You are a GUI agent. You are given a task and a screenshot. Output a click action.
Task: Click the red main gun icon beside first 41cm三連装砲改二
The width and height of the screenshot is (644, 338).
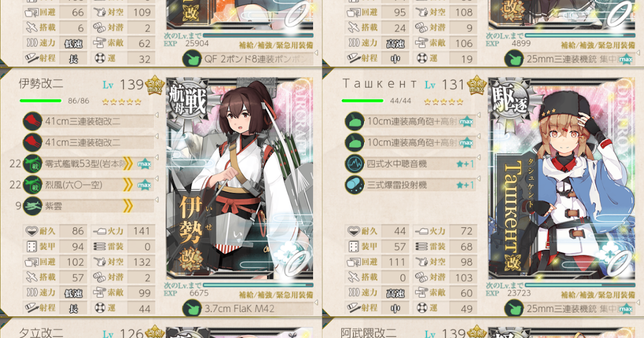pos(33,121)
